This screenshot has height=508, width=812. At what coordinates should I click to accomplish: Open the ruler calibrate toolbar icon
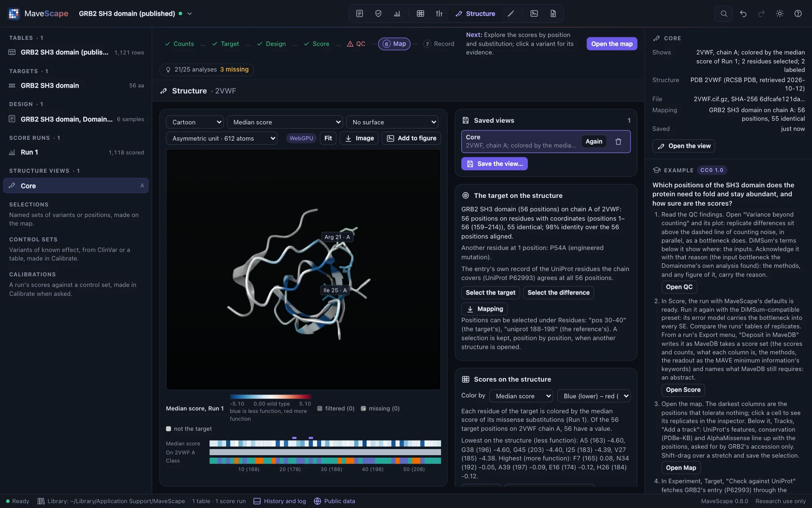pyautogui.click(x=511, y=13)
